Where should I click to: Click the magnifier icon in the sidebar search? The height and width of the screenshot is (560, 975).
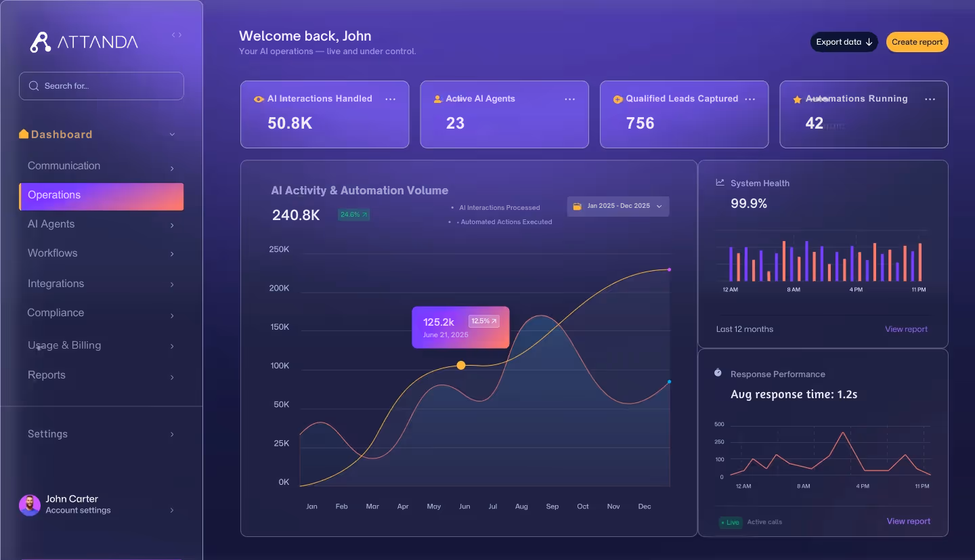tap(33, 86)
